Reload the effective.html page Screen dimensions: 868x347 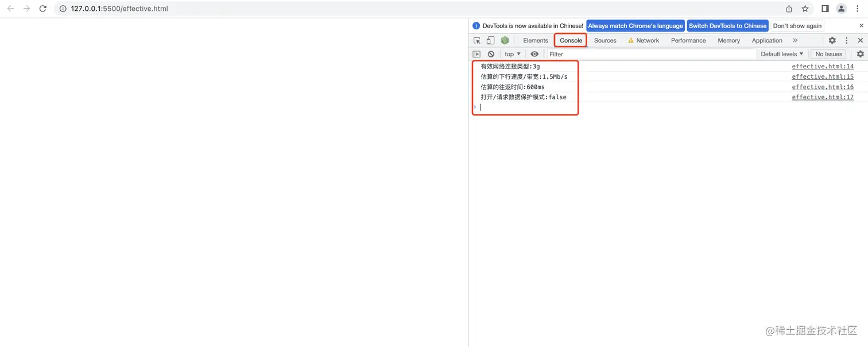(x=42, y=9)
